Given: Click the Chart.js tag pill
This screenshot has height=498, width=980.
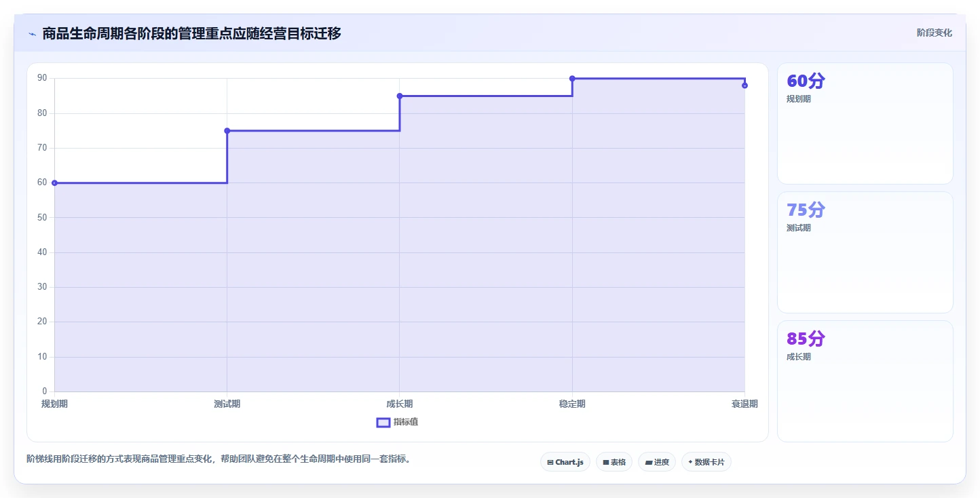Looking at the screenshot, I should (565, 462).
